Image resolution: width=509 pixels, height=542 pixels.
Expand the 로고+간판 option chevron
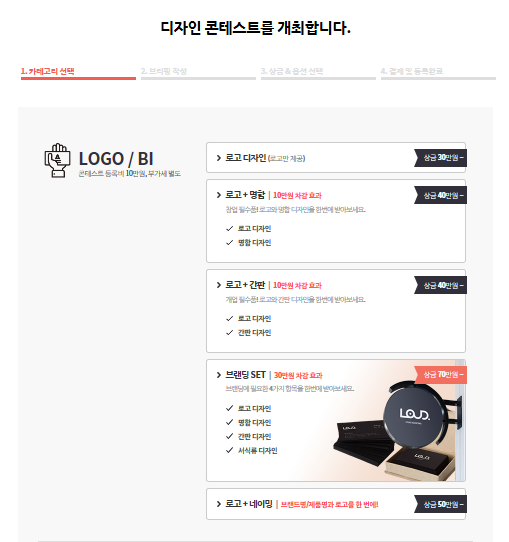[x=218, y=285]
